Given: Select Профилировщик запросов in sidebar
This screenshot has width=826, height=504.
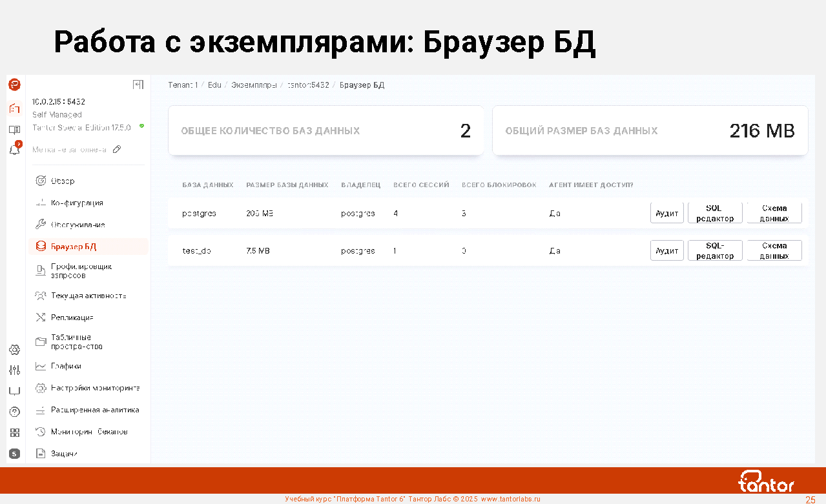Looking at the screenshot, I should pos(81,271).
